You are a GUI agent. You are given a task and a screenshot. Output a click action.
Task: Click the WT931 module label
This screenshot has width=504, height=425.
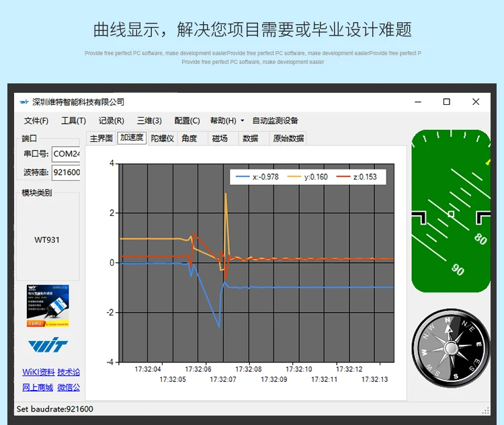coord(47,240)
